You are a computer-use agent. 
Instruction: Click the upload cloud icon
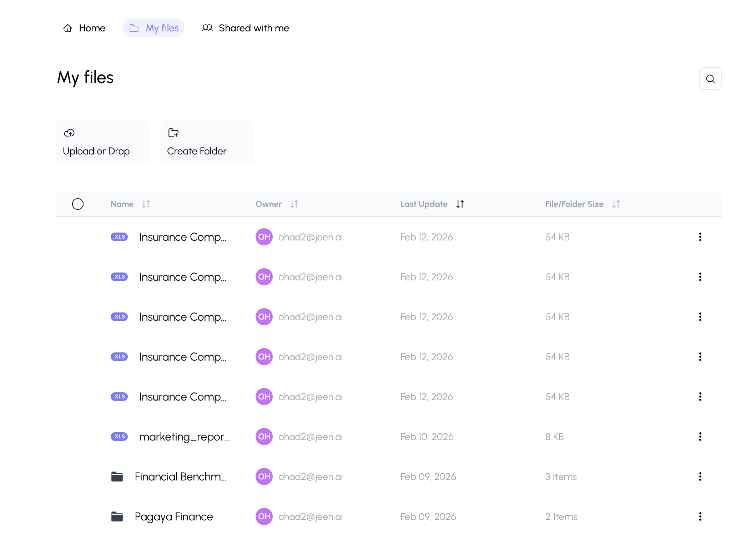pos(69,133)
